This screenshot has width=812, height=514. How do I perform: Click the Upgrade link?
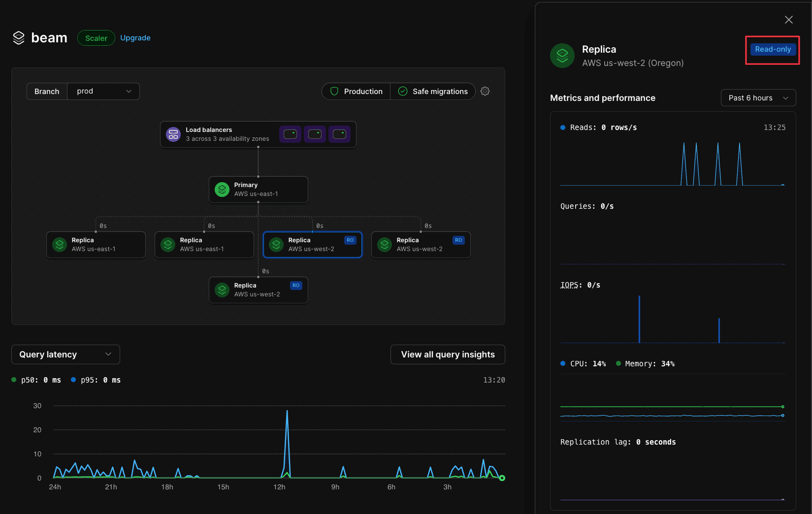135,38
